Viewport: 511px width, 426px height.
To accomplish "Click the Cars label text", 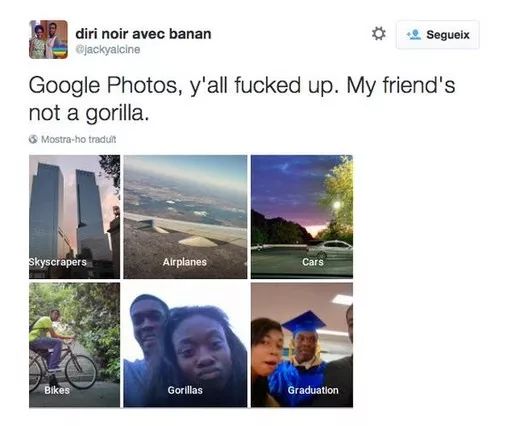I will coord(313,262).
